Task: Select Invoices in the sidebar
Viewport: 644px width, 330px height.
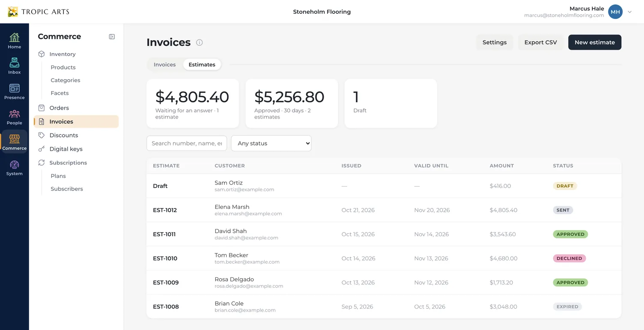Action: [x=76, y=122]
